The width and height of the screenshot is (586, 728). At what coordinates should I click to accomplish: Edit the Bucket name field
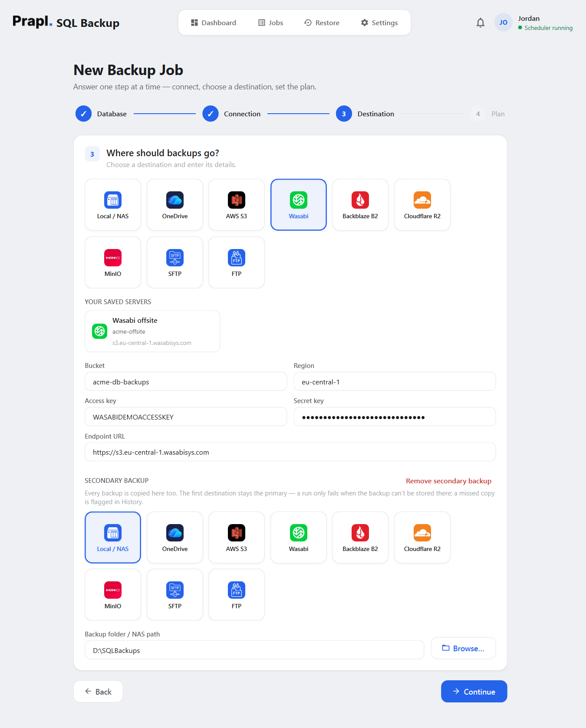point(186,382)
